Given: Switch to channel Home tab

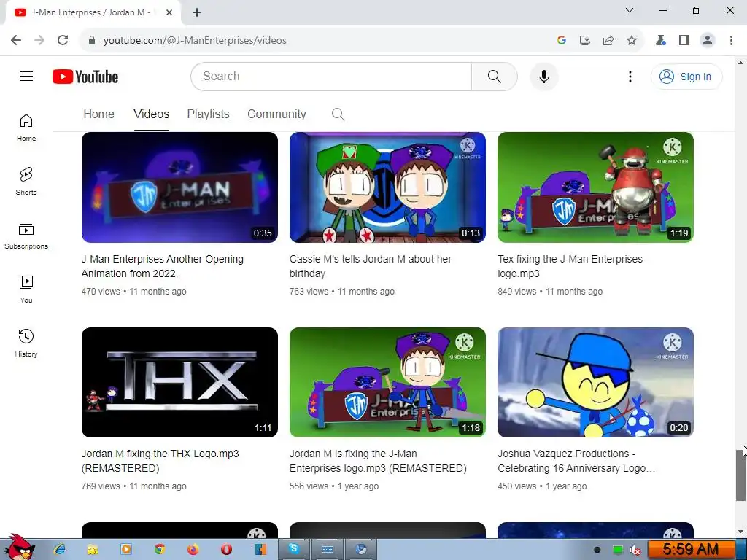Looking at the screenshot, I should tap(98, 114).
